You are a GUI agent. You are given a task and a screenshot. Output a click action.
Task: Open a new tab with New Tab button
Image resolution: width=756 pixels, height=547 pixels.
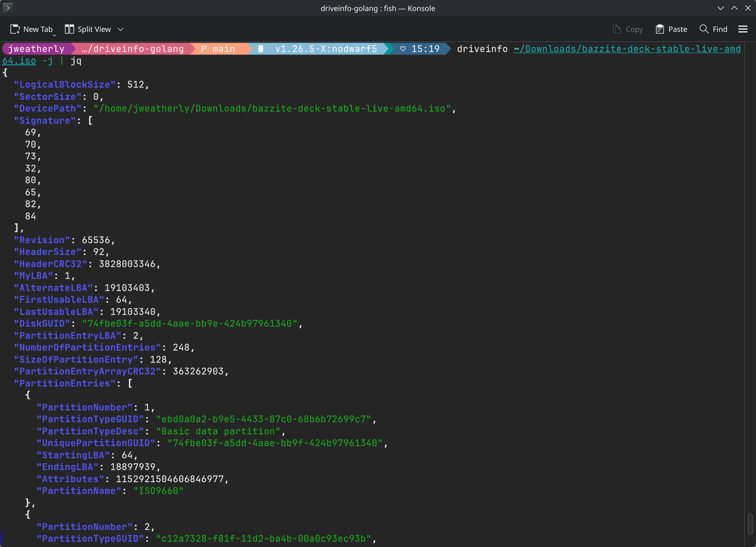tap(31, 29)
